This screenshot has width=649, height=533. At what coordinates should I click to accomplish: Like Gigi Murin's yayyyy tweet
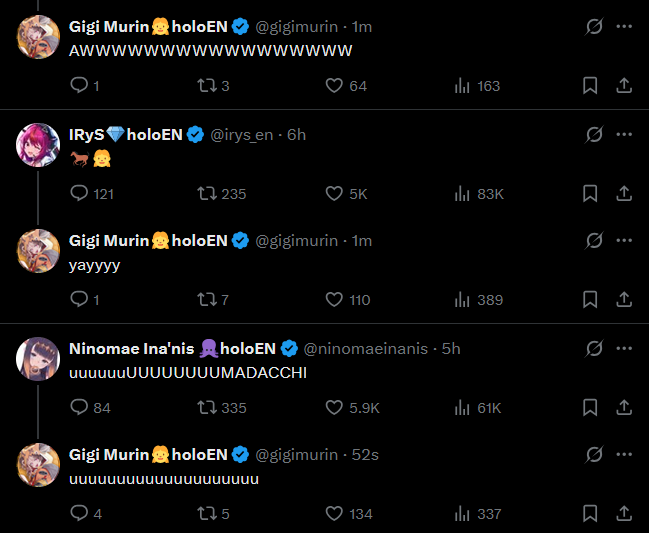click(335, 300)
